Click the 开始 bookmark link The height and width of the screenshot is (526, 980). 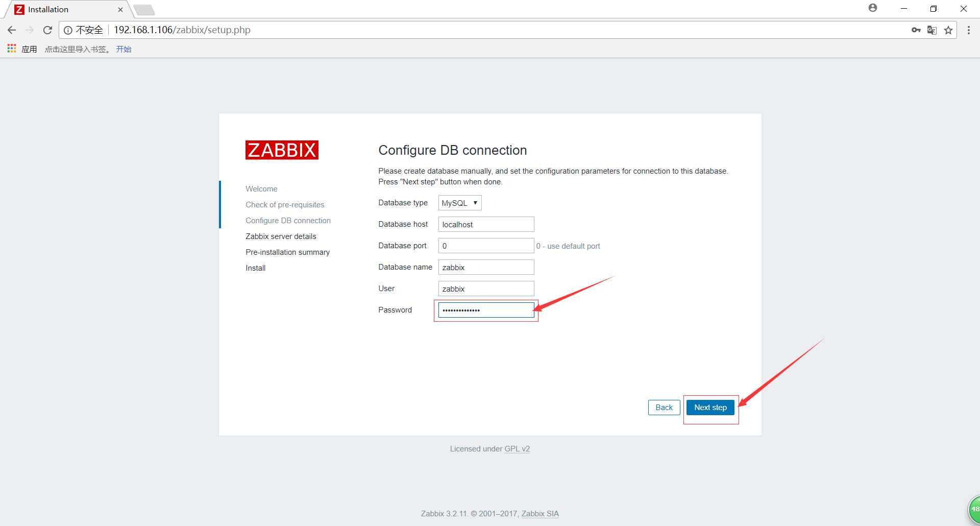click(x=124, y=49)
